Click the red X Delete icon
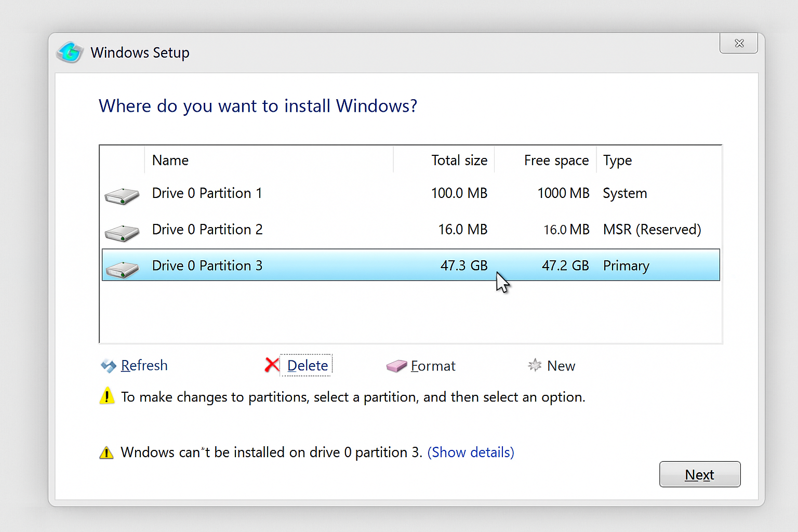798x532 pixels. (272, 365)
